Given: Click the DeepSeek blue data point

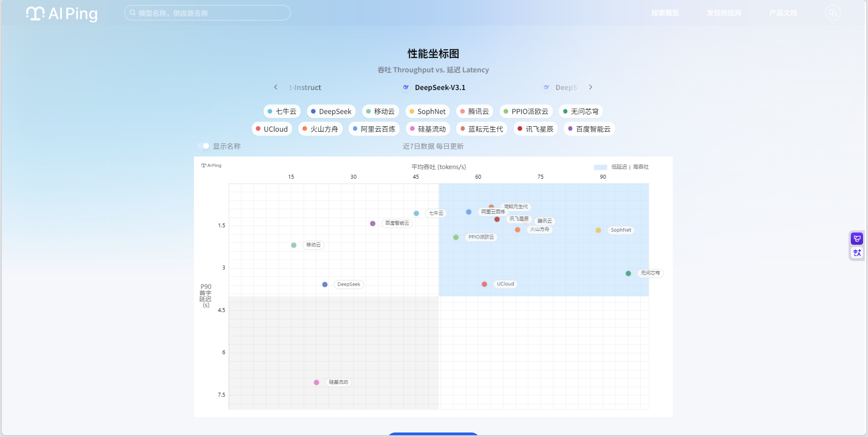Looking at the screenshot, I should point(325,285).
